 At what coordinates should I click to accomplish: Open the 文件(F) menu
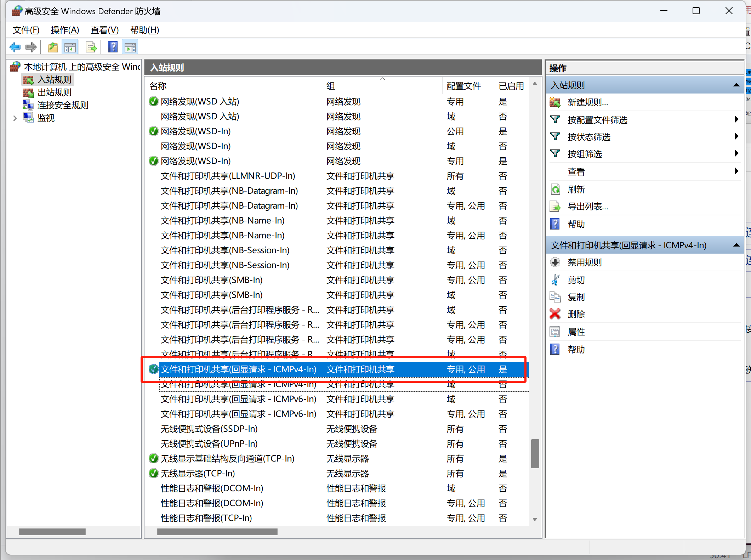tap(26, 30)
